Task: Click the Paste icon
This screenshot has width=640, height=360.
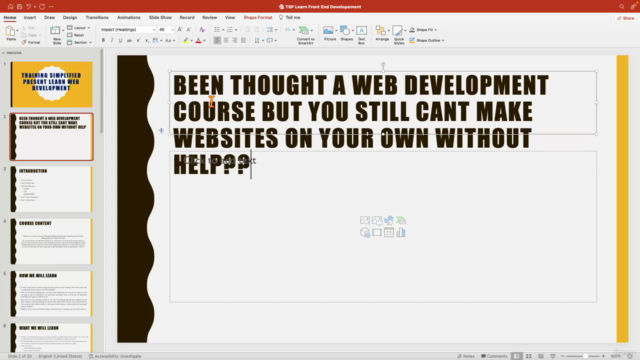Action: click(10, 31)
